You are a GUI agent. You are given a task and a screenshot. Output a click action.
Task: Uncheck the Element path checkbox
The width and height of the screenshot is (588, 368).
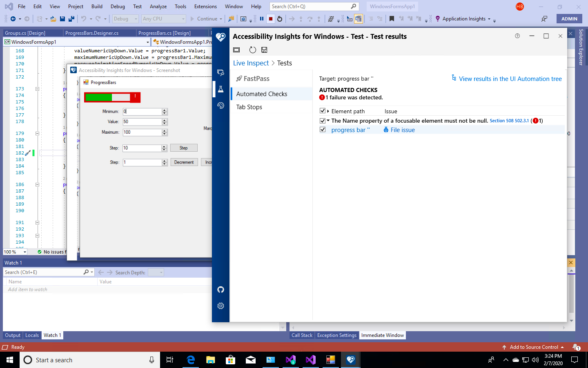pyautogui.click(x=323, y=110)
